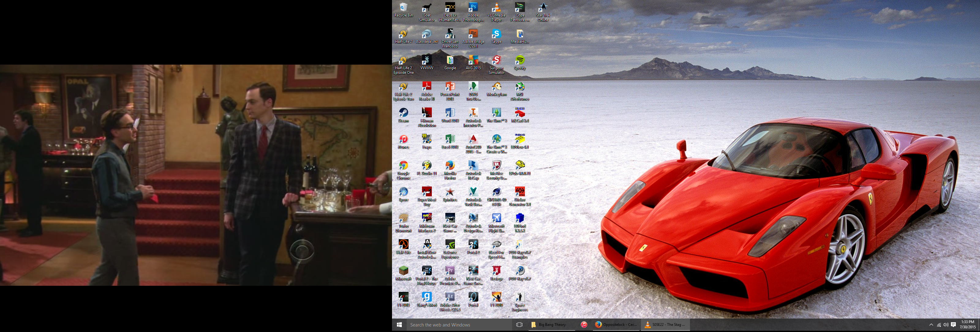Launch MSI Afterburner shortcut

pos(520,91)
